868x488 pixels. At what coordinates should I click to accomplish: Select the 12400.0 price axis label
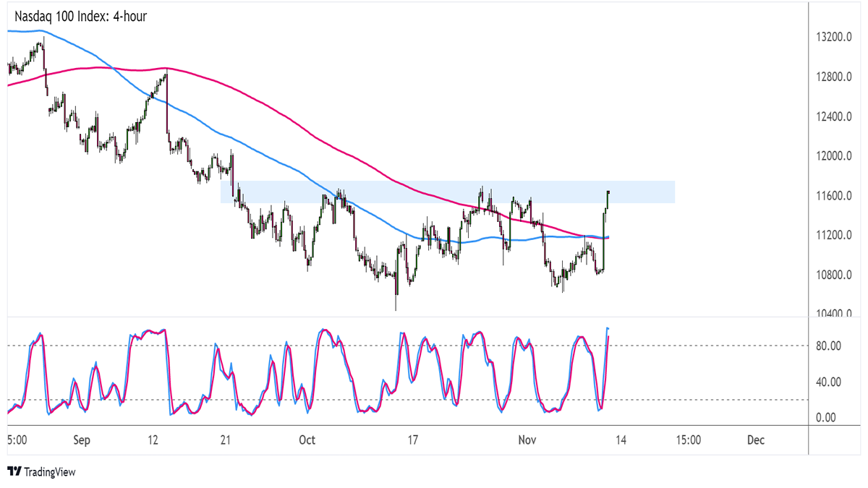coord(833,116)
